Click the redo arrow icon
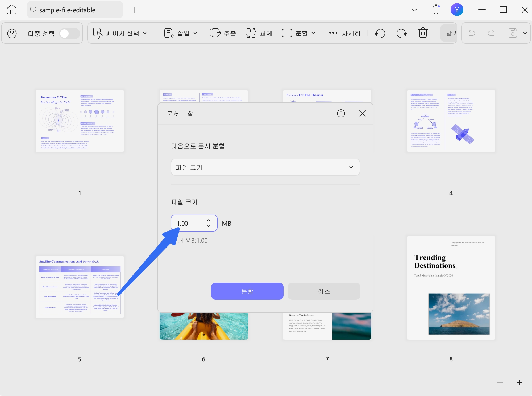Viewport: 532px width, 396px height. [x=491, y=33]
